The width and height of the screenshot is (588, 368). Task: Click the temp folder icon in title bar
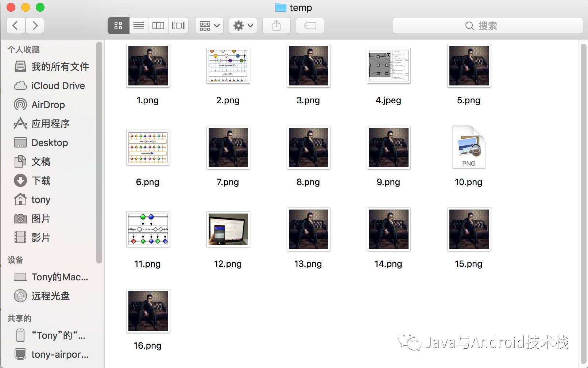[x=281, y=7]
